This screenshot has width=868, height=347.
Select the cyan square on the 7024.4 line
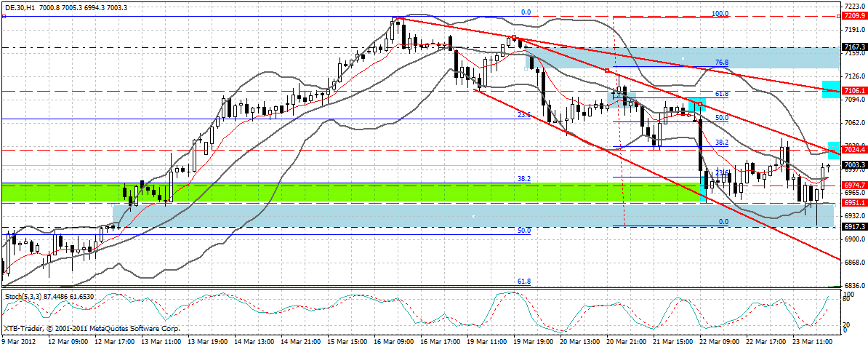click(834, 150)
